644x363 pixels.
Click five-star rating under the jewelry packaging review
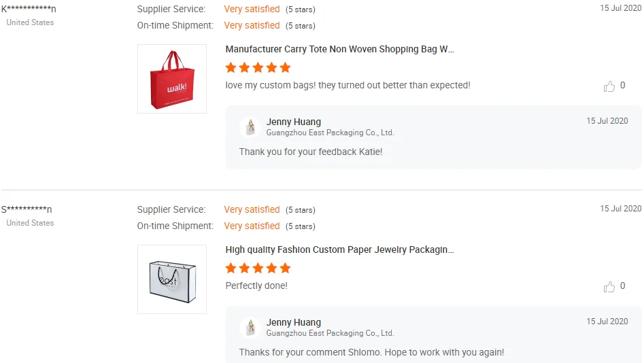click(258, 268)
